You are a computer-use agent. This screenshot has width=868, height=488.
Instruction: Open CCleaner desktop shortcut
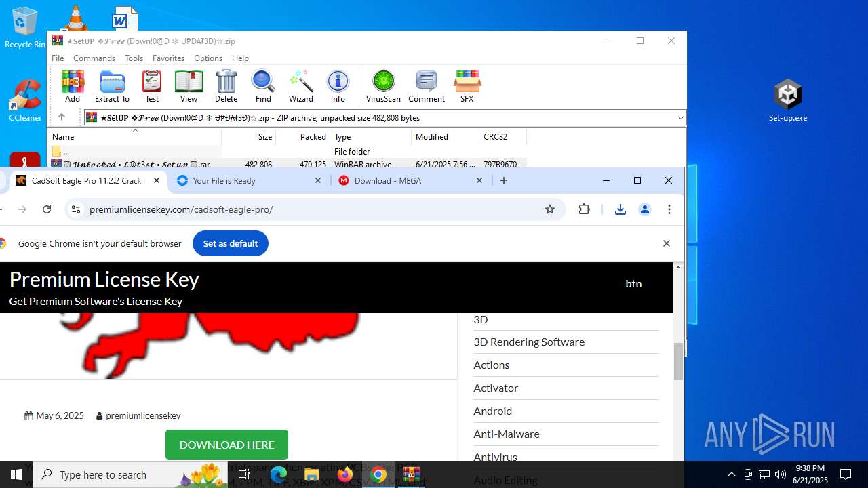pos(24,100)
